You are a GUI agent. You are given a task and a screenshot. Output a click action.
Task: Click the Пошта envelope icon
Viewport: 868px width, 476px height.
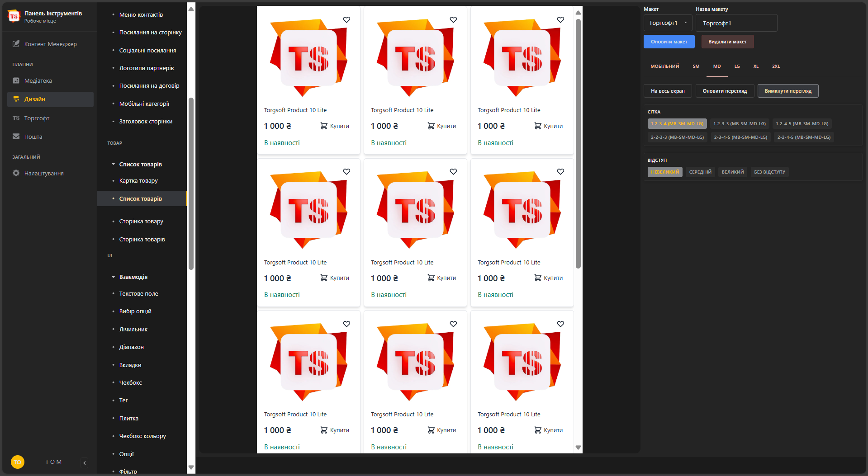click(16, 137)
